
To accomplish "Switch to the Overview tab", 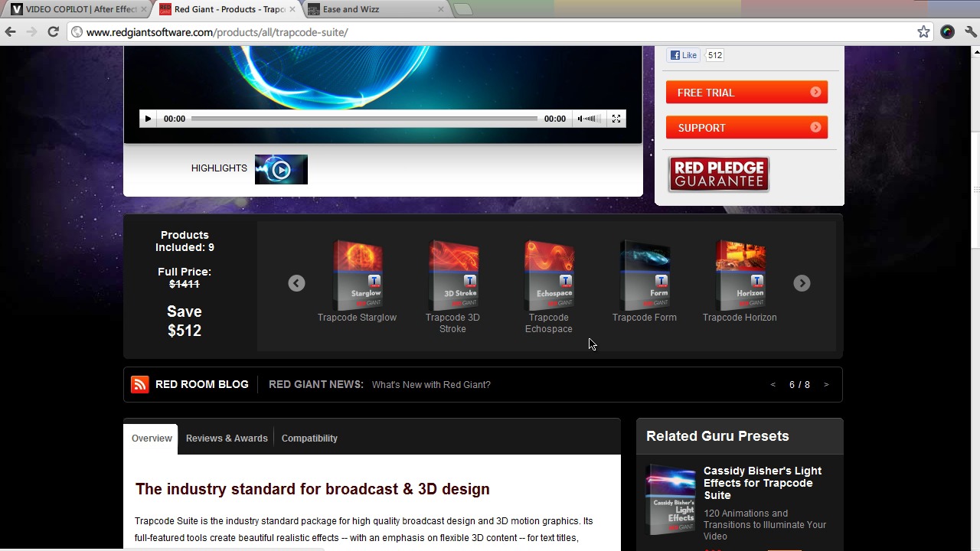I will click(x=152, y=439).
